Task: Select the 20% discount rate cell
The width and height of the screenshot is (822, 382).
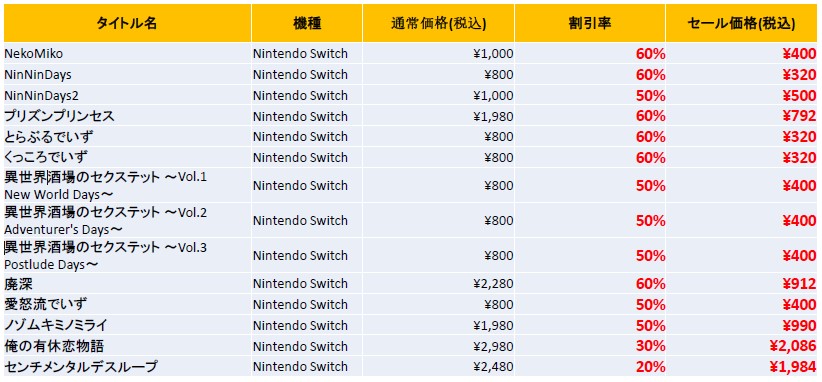Action: [590, 366]
